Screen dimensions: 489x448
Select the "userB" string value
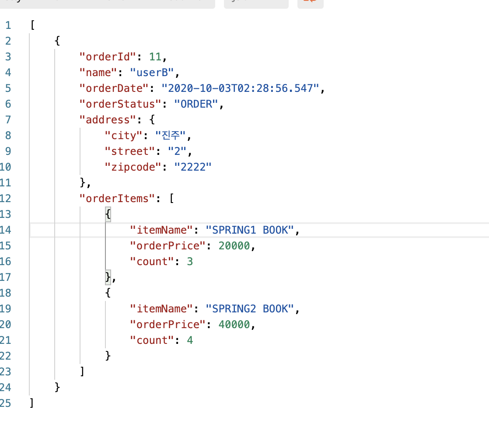[152, 73]
